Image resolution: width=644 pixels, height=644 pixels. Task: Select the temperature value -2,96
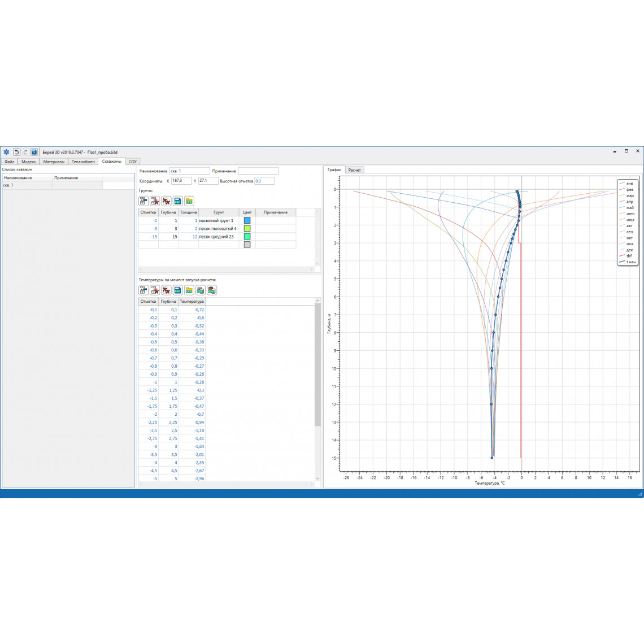click(192, 478)
